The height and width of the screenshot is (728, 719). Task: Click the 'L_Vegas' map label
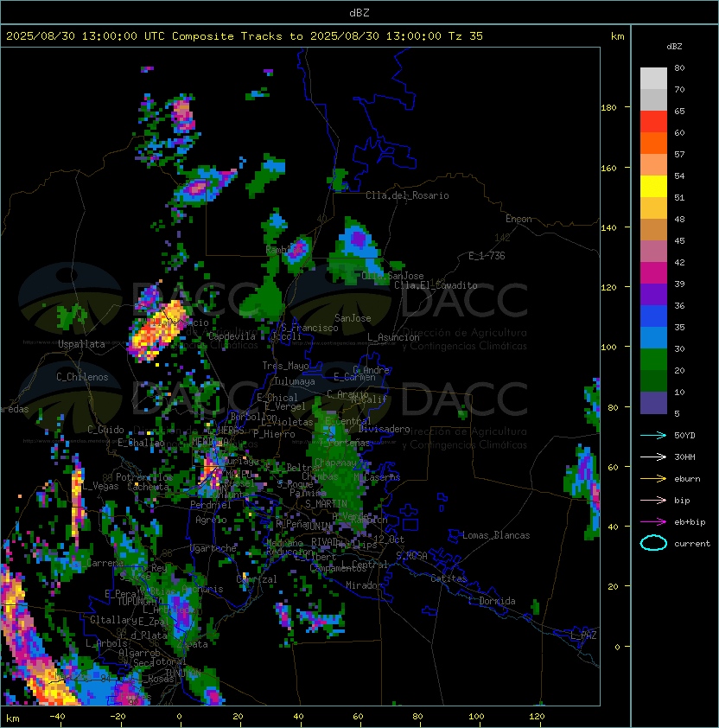coord(101,486)
